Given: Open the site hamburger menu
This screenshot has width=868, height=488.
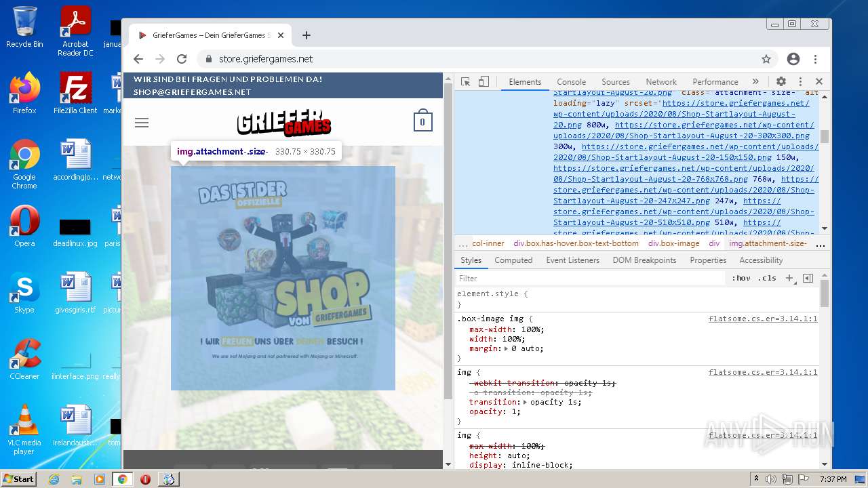Looking at the screenshot, I should 142,123.
